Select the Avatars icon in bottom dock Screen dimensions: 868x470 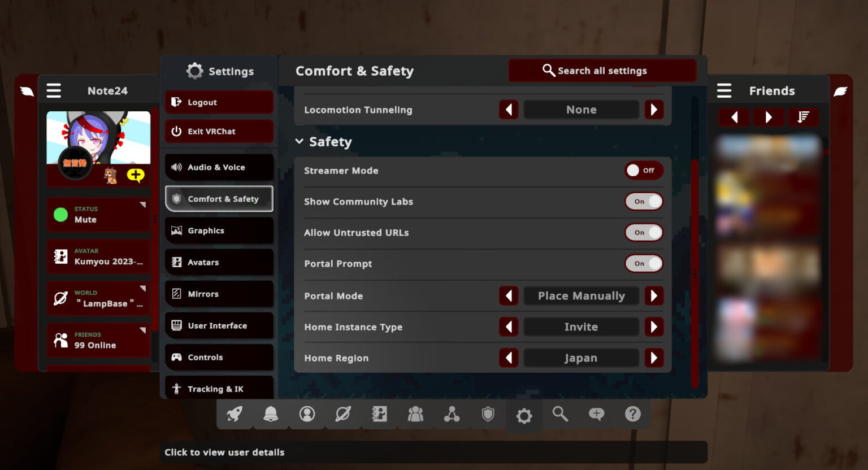(x=379, y=414)
